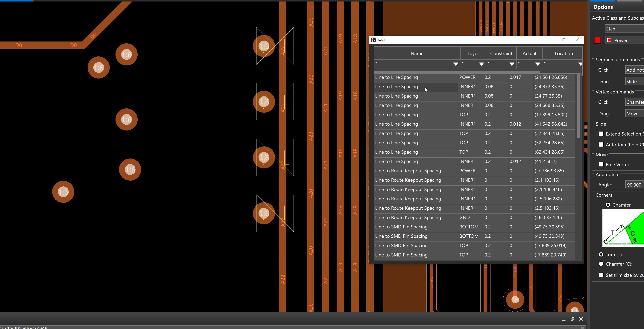Open the Actual column filter dropdown

click(537, 64)
